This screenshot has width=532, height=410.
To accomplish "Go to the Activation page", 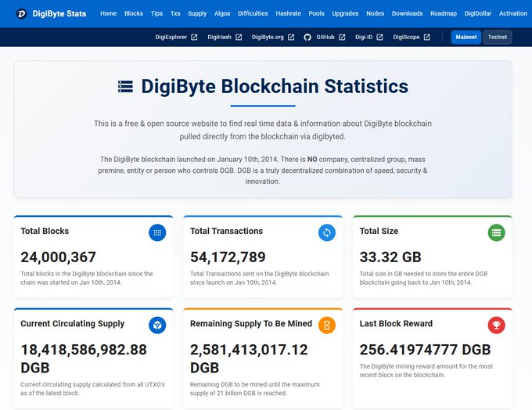I will 513,13.
